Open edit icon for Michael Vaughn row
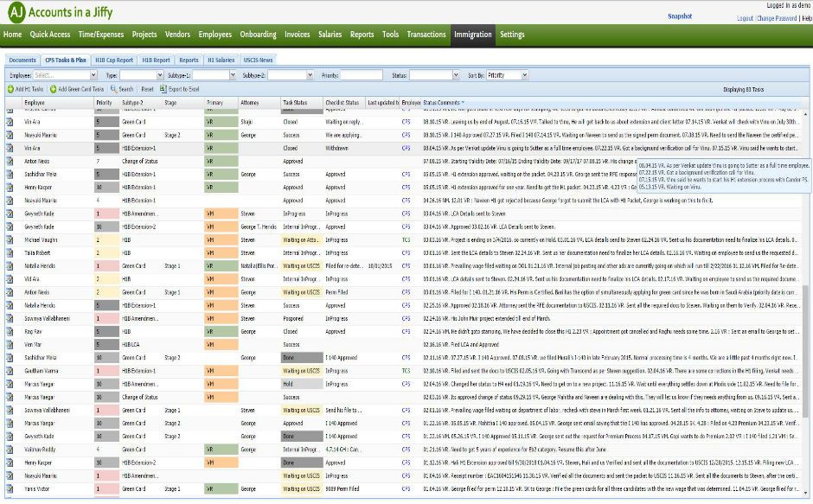The height and width of the screenshot is (504, 813). click(10, 240)
